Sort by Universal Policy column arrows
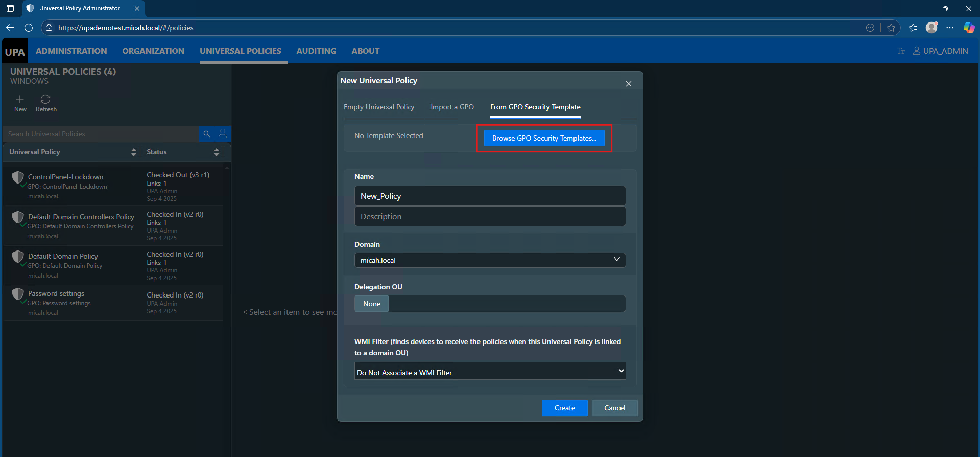980x457 pixels. click(x=133, y=152)
